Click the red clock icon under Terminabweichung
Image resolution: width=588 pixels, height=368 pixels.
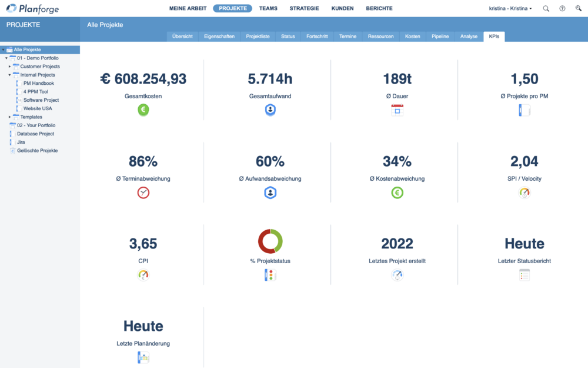[143, 193]
